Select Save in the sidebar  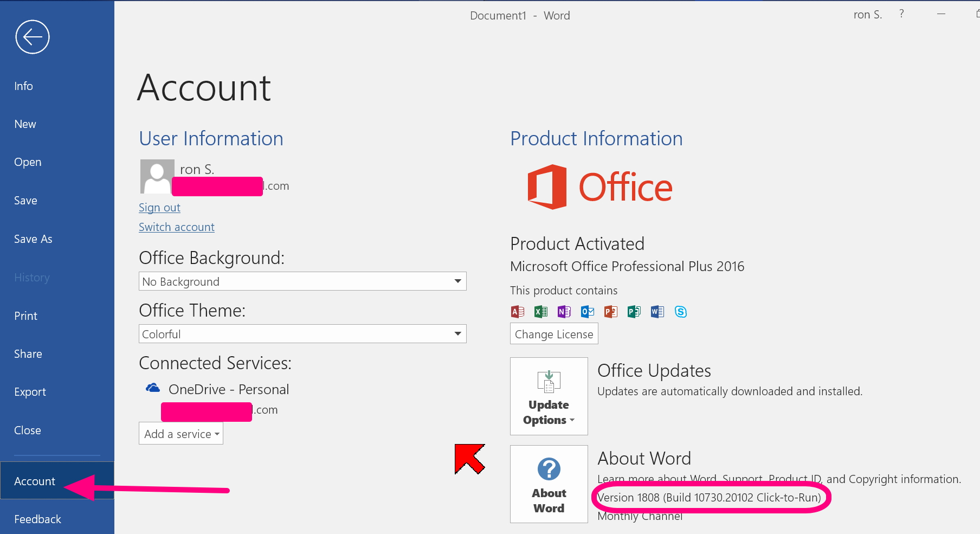click(x=57, y=201)
